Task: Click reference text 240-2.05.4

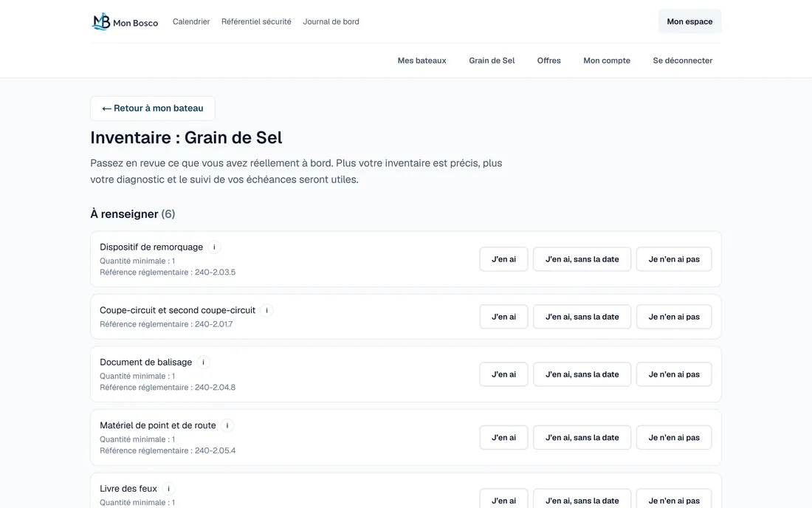Action: coord(215,450)
